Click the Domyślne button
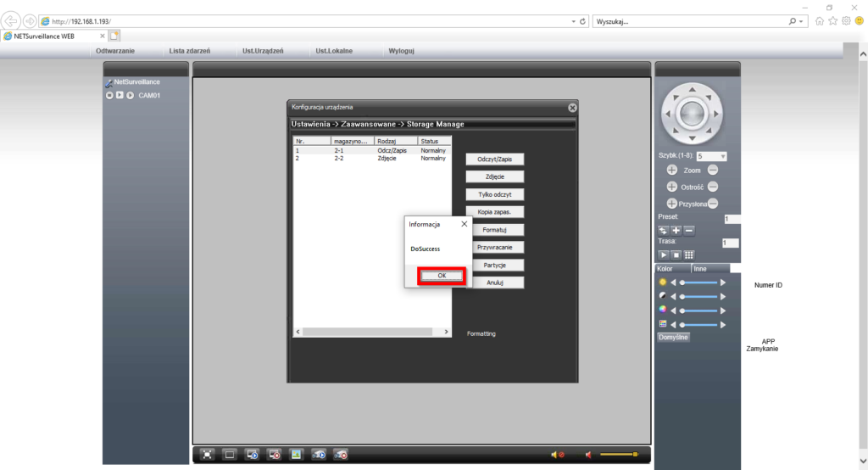Image resolution: width=868 pixels, height=470 pixels. tap(674, 337)
